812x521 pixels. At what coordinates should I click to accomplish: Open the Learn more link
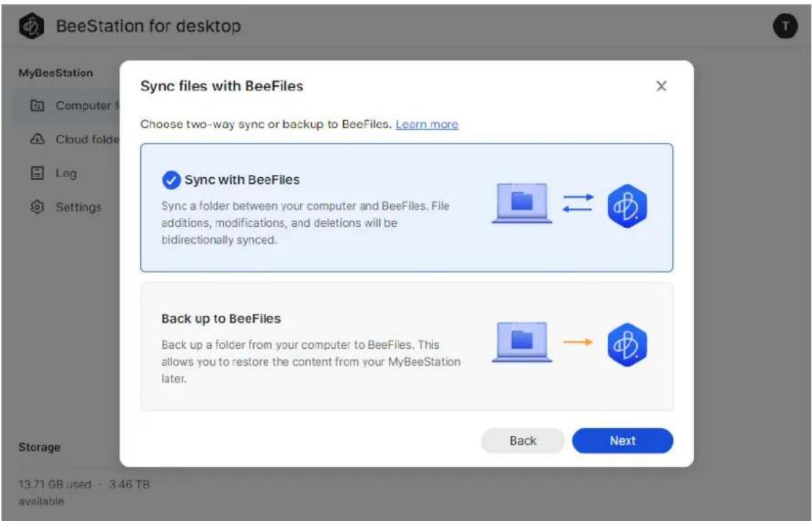[427, 125]
